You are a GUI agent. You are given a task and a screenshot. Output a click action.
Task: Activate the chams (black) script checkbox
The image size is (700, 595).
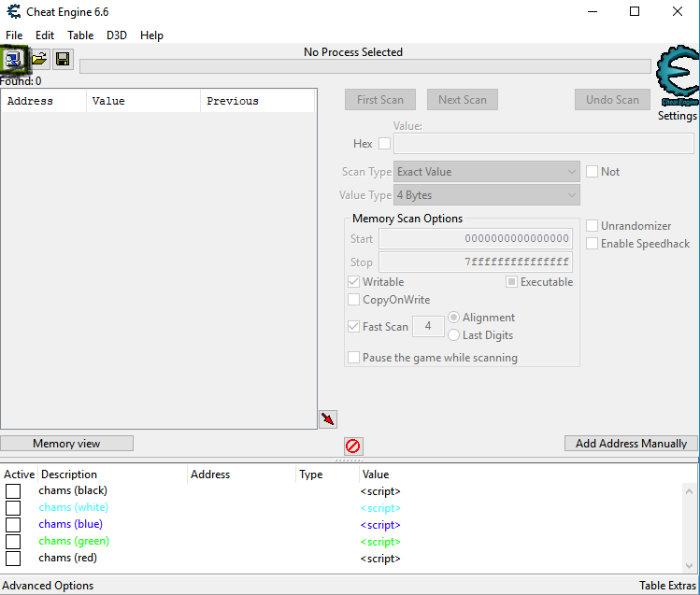(13, 491)
